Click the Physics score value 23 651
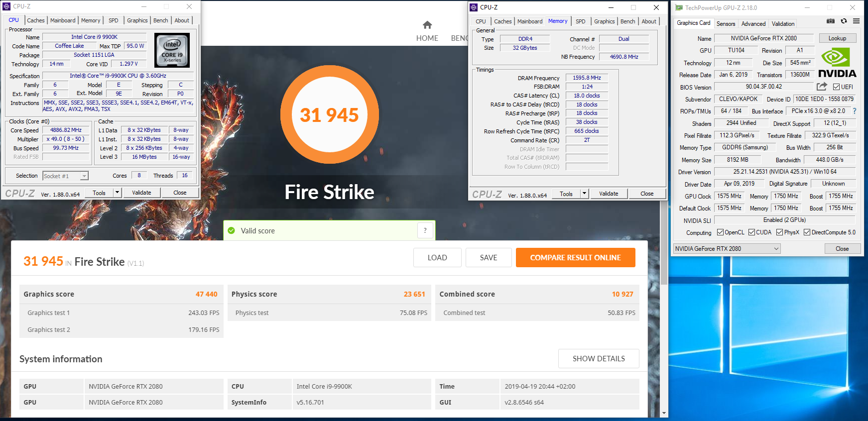This screenshot has width=868, height=421. coord(414,294)
